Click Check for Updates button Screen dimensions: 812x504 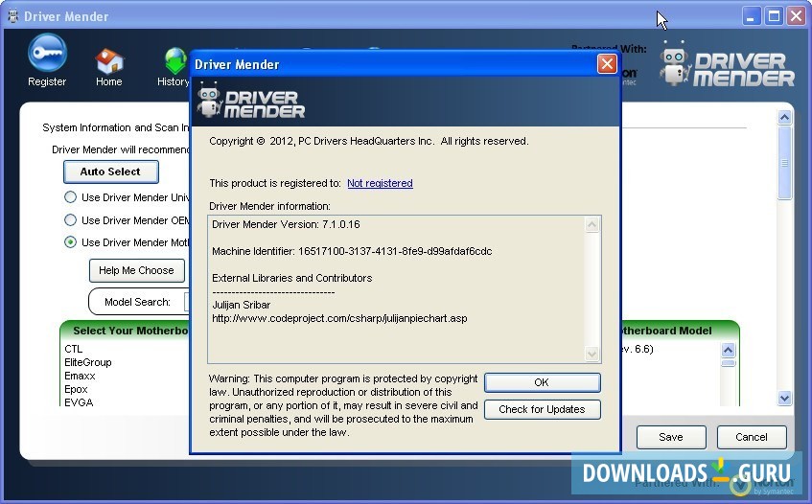[x=543, y=409]
